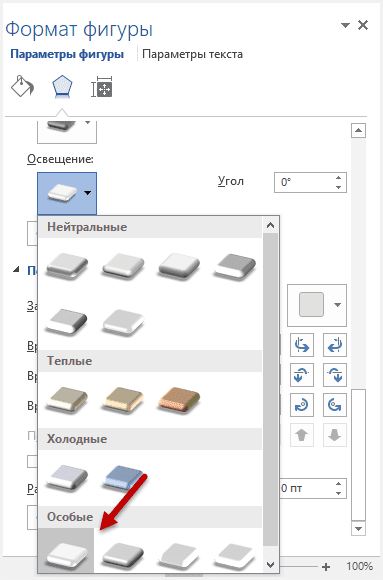Viewport: 383px width, 580px height.
Task: Select the highlighted first Особые lighting preset
Action: [67, 550]
